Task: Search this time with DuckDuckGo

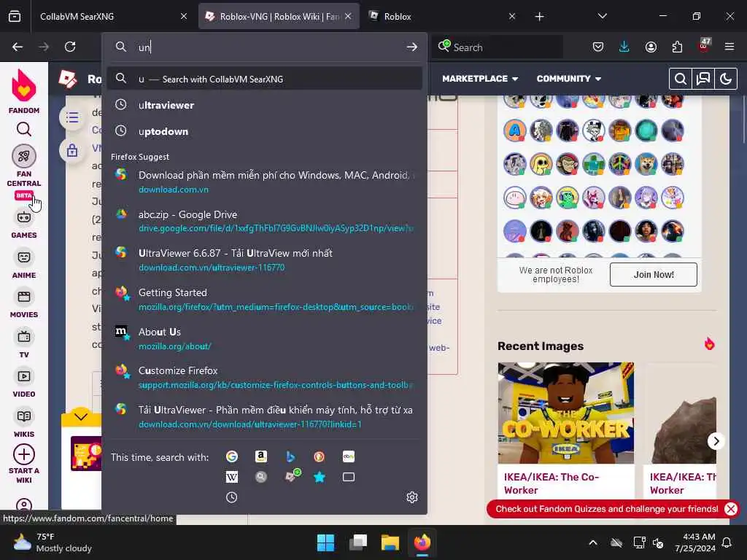Action: point(320,456)
